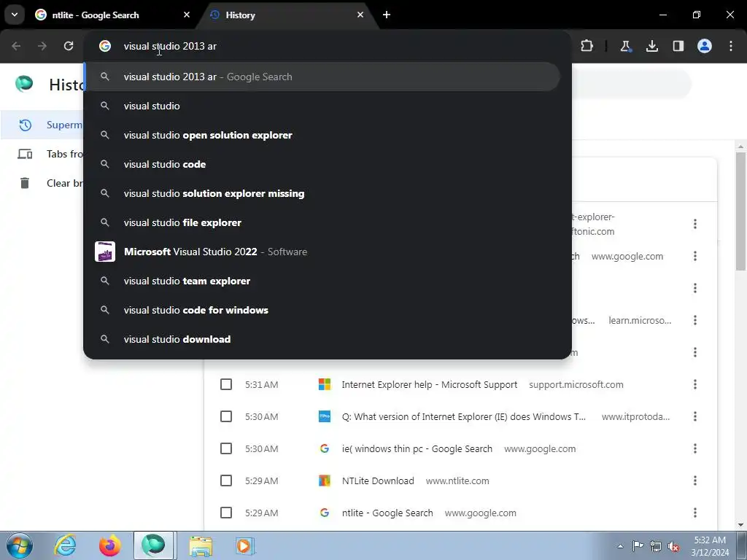Open more actions for itprotoday entry

click(x=695, y=416)
